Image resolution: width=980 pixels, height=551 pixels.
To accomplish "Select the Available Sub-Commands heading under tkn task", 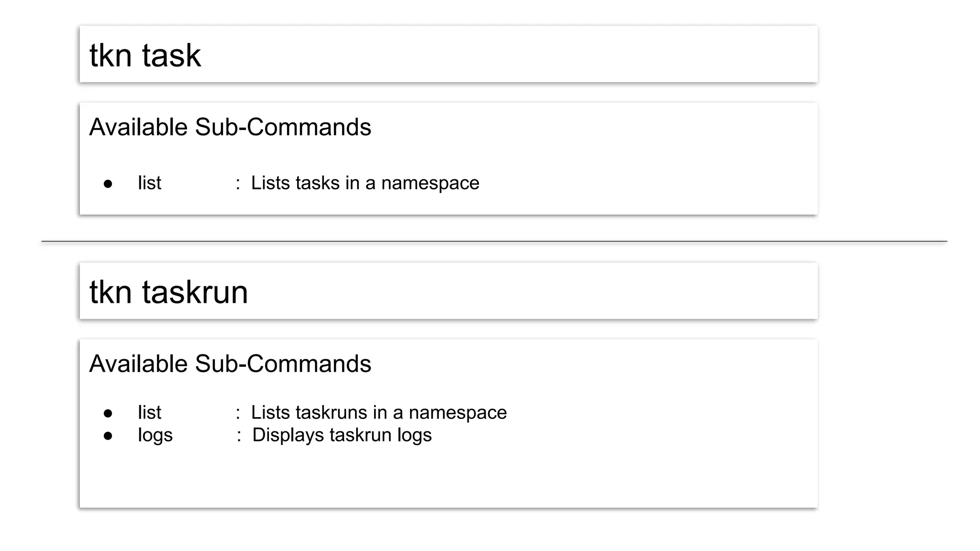I will click(230, 127).
